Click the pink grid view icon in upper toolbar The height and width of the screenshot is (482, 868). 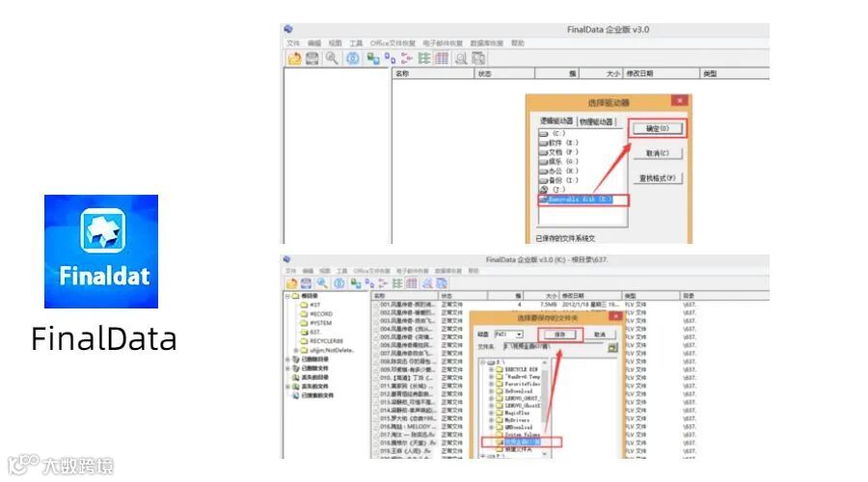pyautogui.click(x=442, y=58)
